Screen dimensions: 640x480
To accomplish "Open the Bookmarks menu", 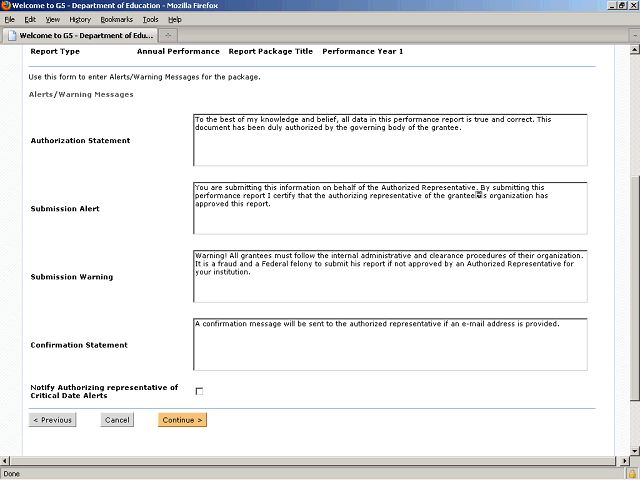I will coord(117,20).
